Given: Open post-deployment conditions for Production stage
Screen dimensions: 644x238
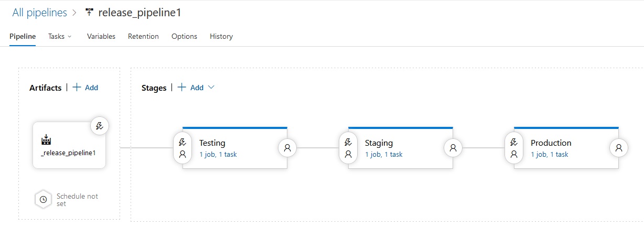Looking at the screenshot, I should point(619,148).
